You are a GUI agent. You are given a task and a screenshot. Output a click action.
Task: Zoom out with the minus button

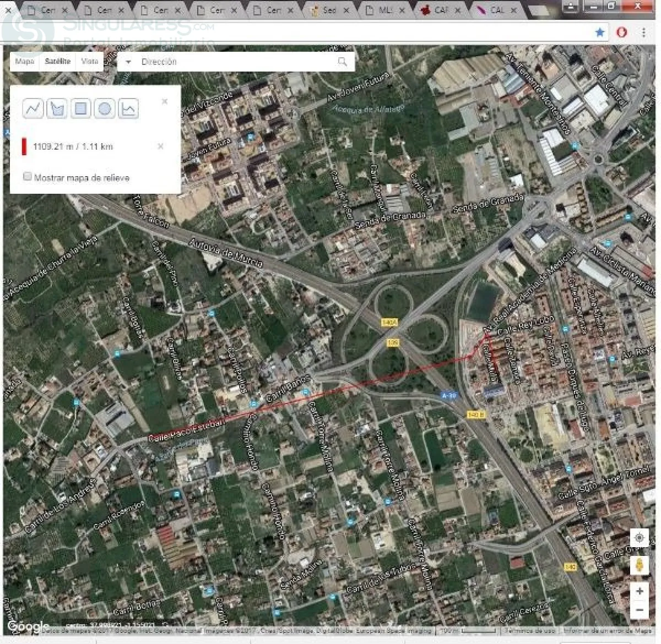(x=639, y=610)
